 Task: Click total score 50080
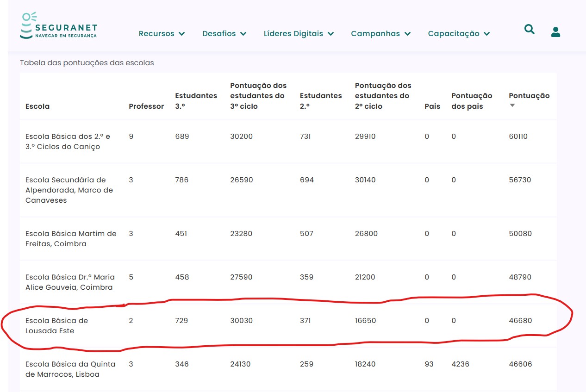click(x=520, y=234)
